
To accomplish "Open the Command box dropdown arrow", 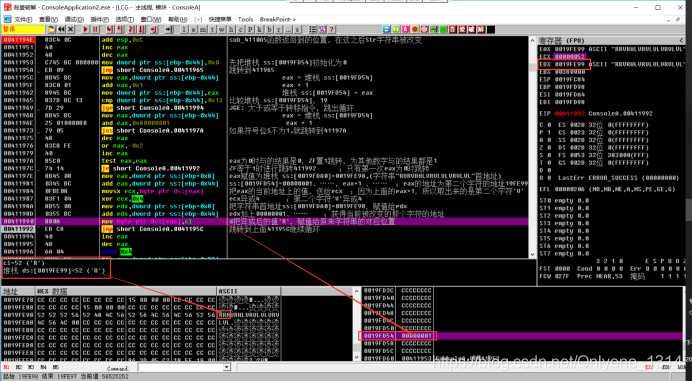I will point(226,367).
